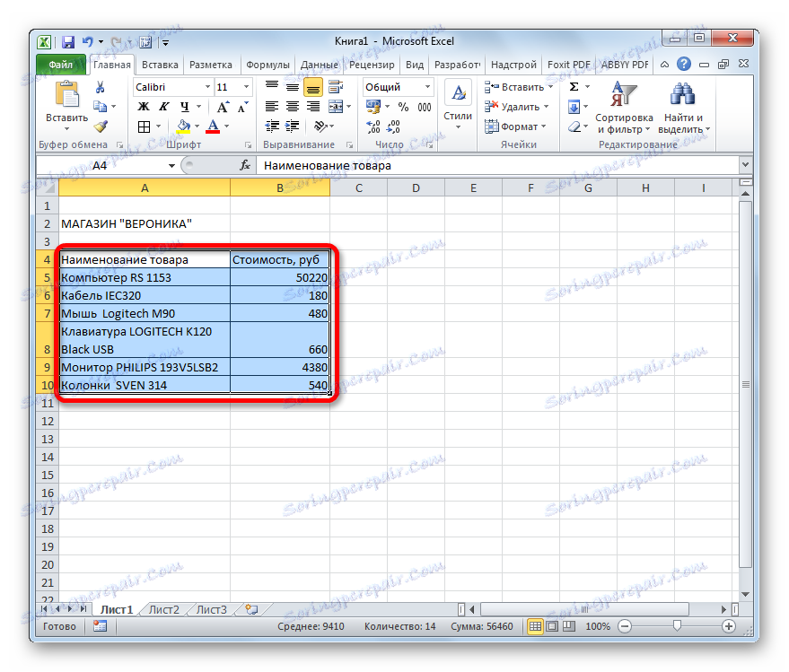789x672 pixels.
Task: Click the zoom slider handle
Action: pyautogui.click(x=677, y=625)
